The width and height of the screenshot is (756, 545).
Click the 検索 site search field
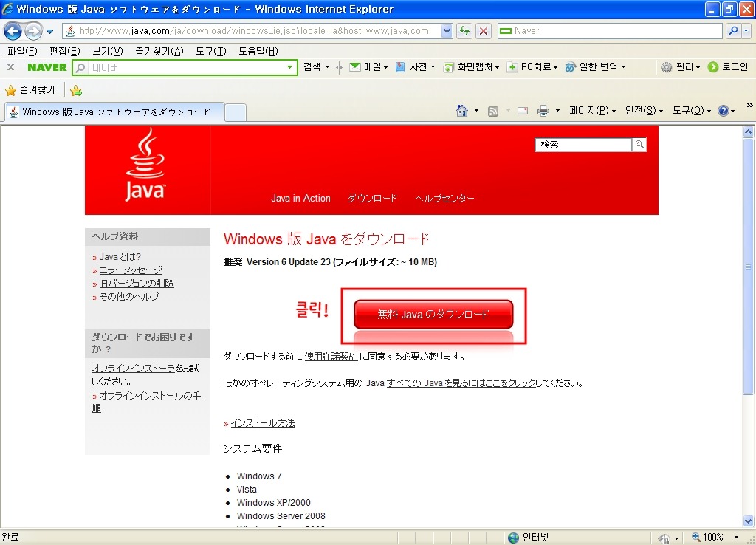[x=583, y=145]
